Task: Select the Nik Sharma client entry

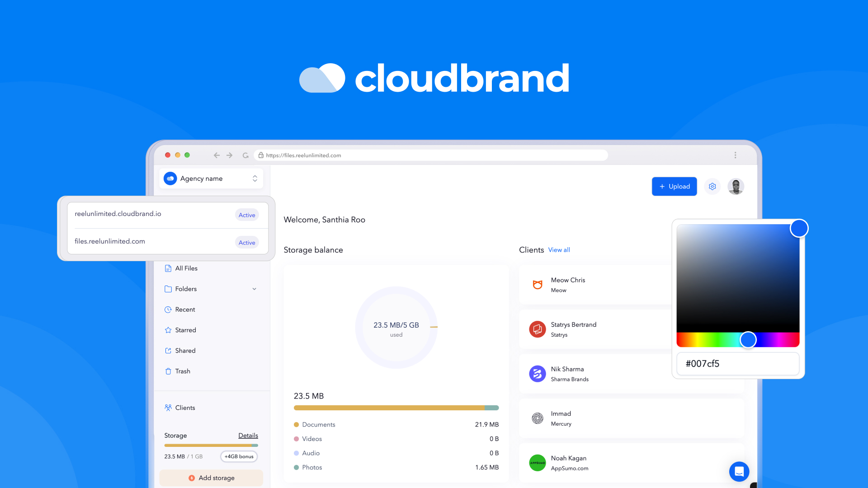Action: (590, 374)
